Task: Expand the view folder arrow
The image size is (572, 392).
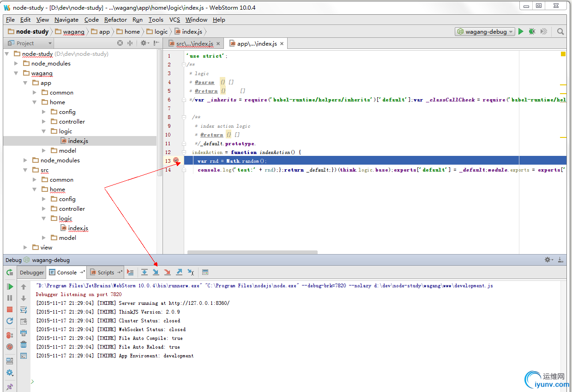Action: coord(25,247)
